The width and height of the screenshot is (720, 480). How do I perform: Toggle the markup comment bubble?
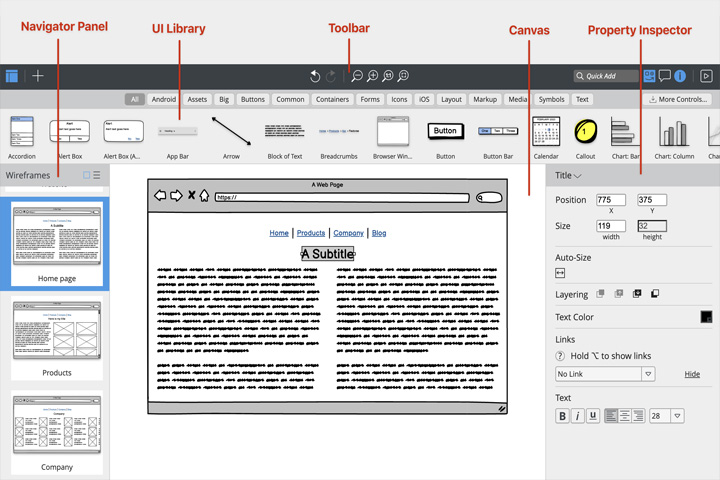point(664,76)
